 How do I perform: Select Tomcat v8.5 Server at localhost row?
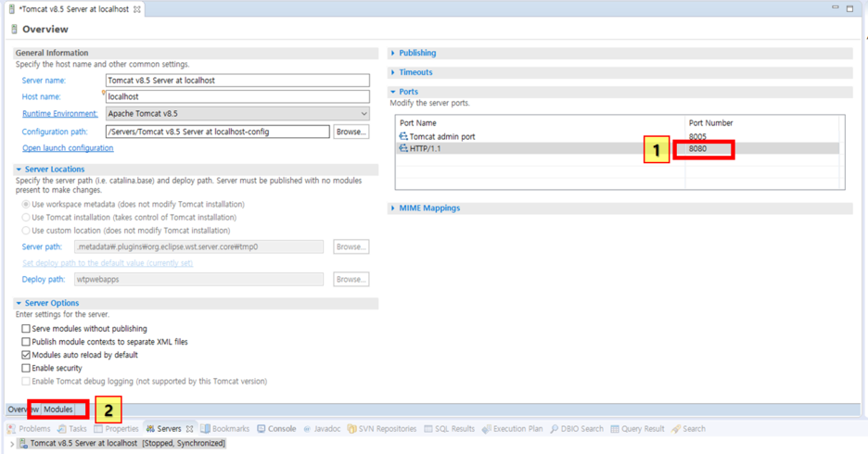(121, 444)
